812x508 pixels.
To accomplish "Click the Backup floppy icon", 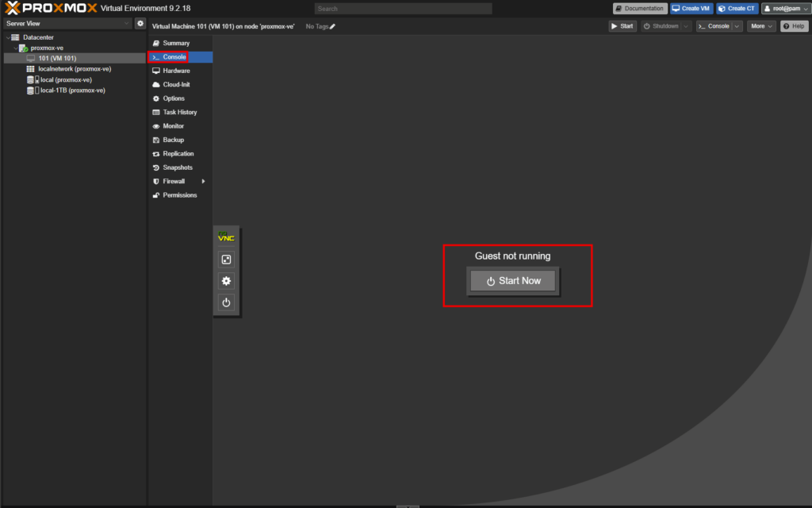I will pyautogui.click(x=156, y=140).
